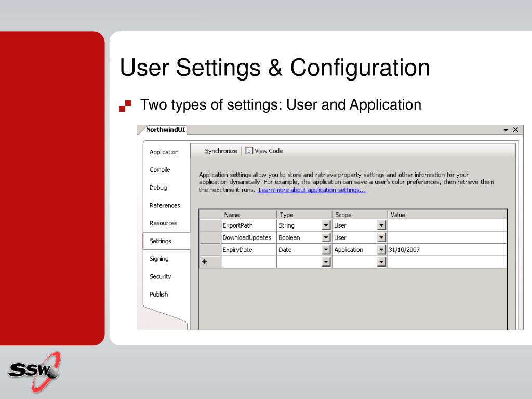Expand Scope dropdown for DownloadUpdates row
This screenshot has width=532, height=399.
pos(382,237)
